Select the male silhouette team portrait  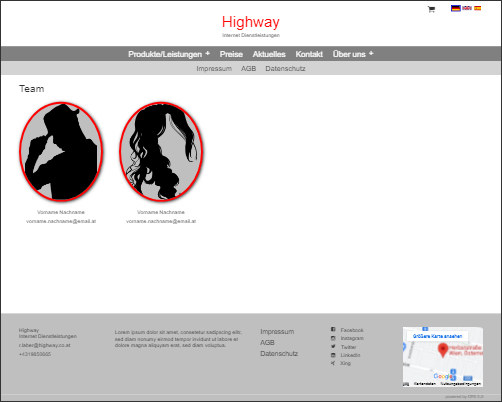[x=61, y=152]
